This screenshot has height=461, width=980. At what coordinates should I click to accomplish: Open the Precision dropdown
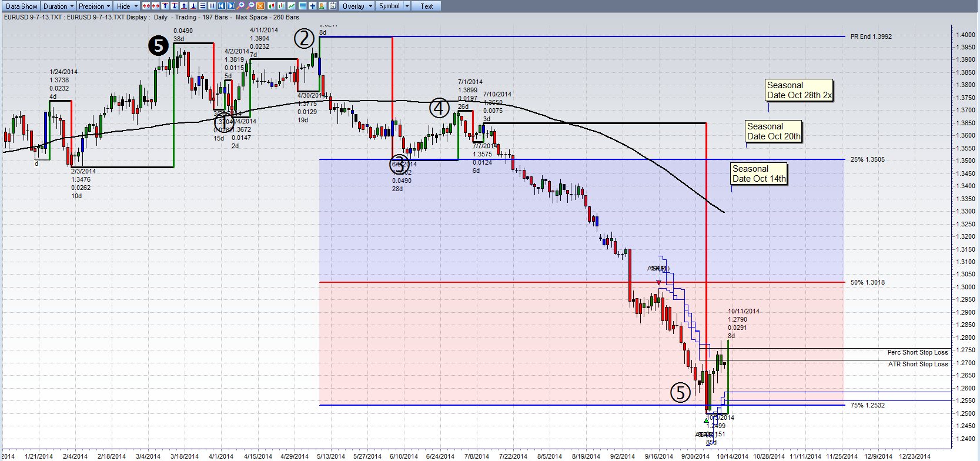[x=95, y=6]
